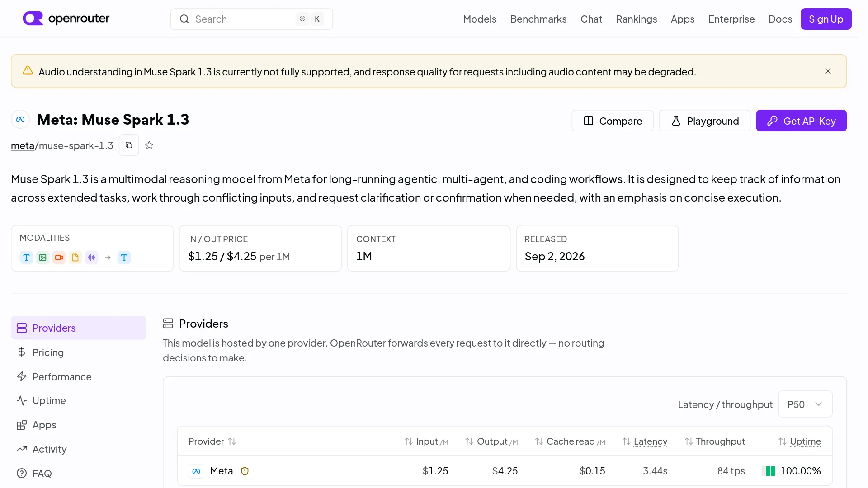
Task: Click the Compare button
Action: [x=613, y=121]
